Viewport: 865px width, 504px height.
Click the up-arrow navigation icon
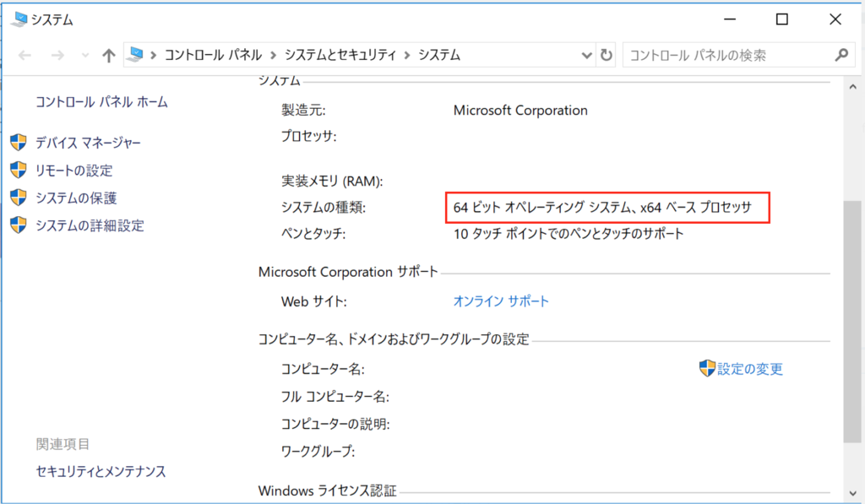tap(108, 55)
